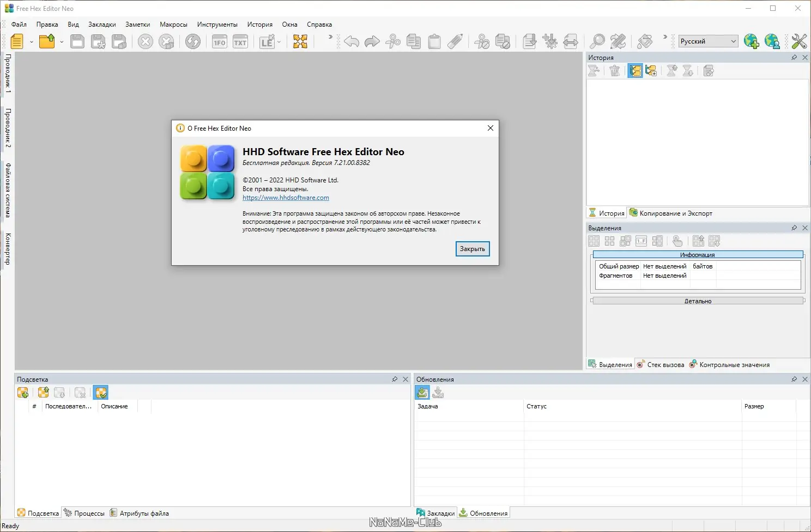Expand the Детально section
Screen dimensions: 811x532
click(698, 301)
